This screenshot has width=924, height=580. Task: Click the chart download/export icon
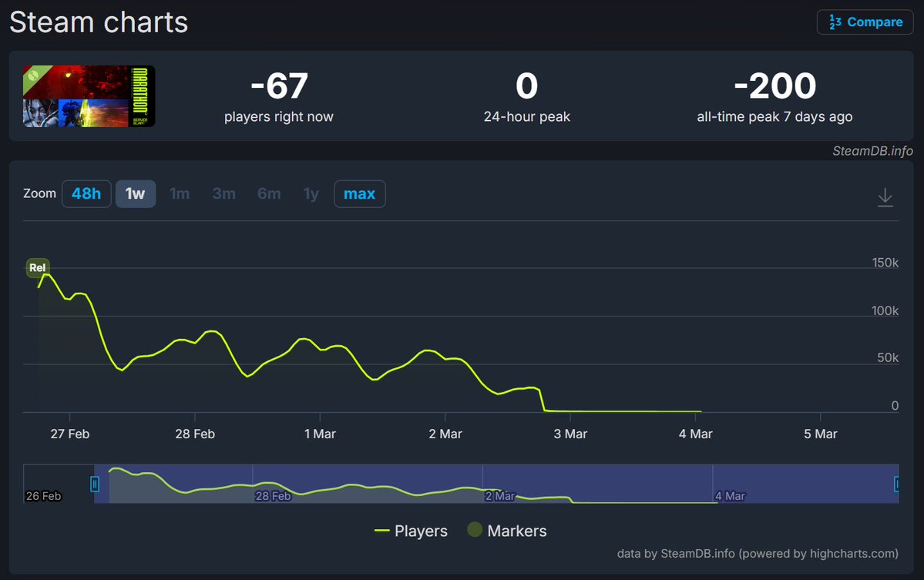pyautogui.click(x=885, y=197)
